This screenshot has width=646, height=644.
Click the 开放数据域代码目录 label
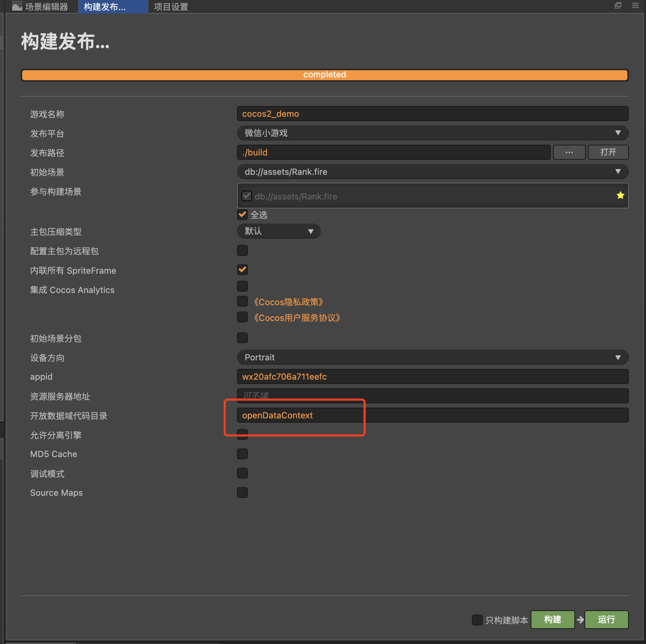(69, 416)
